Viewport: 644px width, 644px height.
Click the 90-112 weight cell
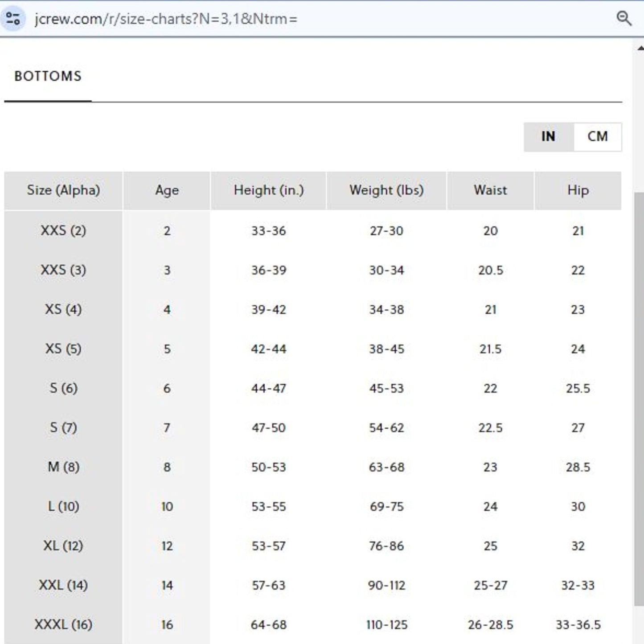coord(386,585)
